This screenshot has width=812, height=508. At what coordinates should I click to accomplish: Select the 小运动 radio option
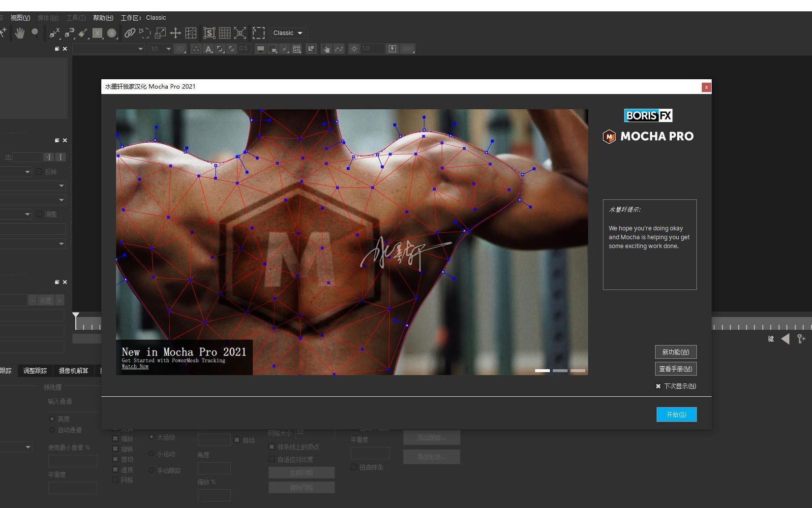pos(151,454)
